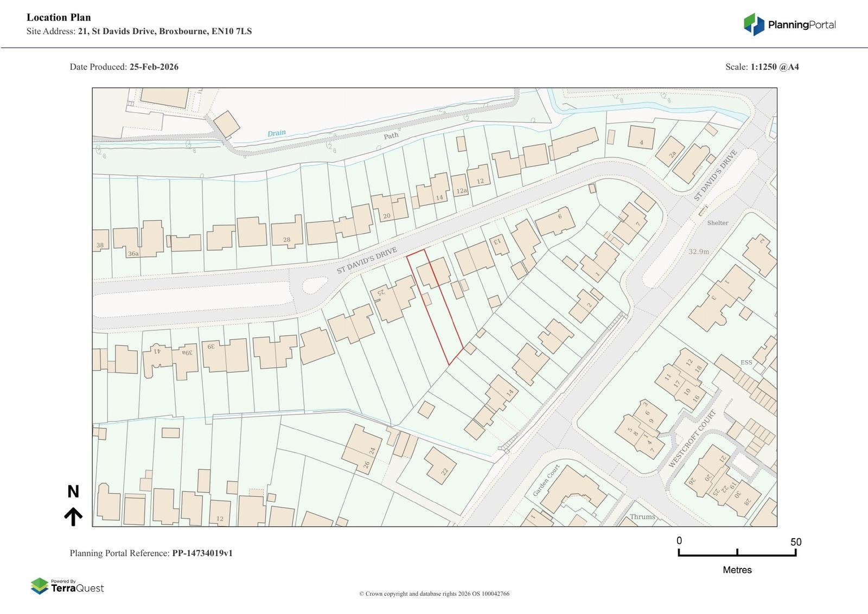Click the Shelter label
Screen dimensions: 868x614
(717, 223)
